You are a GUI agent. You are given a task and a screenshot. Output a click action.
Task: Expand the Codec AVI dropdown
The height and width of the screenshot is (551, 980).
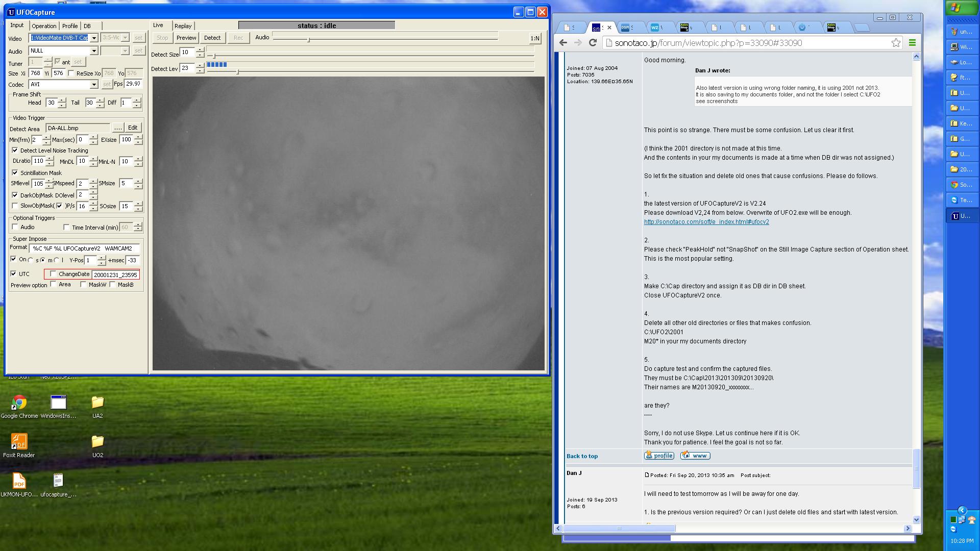(x=94, y=85)
